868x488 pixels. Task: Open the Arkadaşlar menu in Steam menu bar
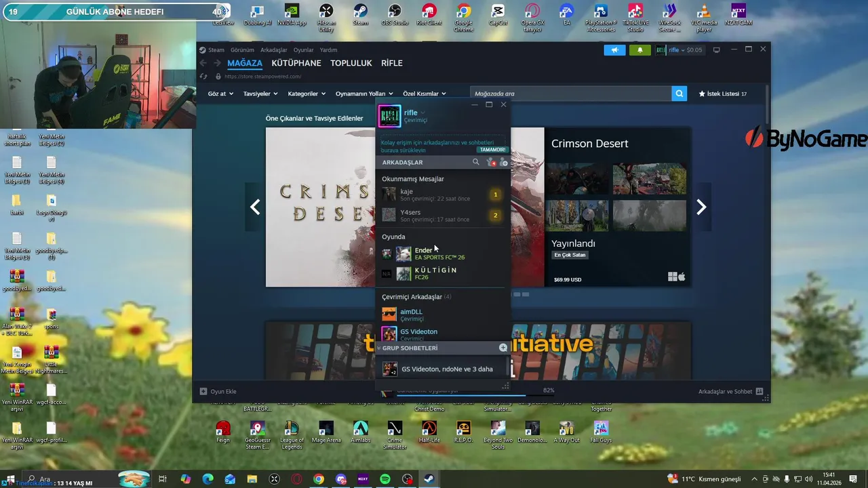coord(274,49)
